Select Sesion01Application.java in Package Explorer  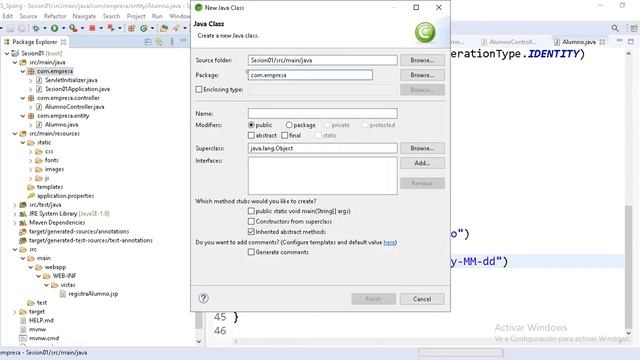(x=77, y=89)
